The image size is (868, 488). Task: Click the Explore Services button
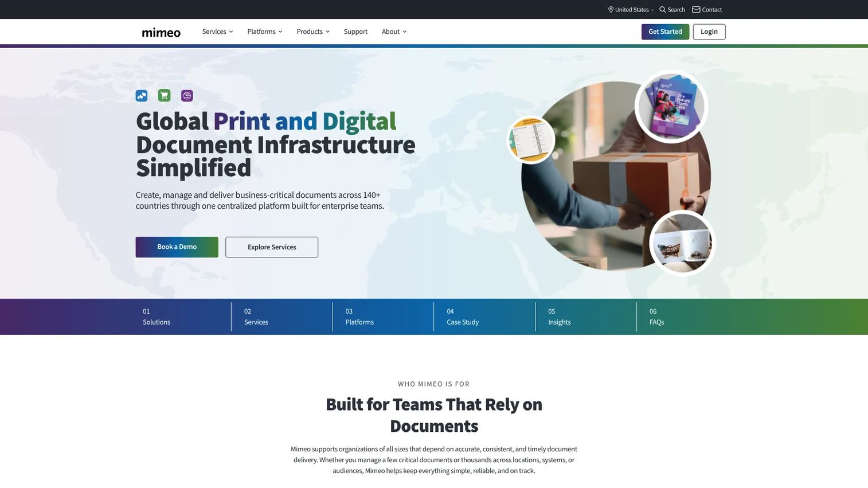(272, 247)
